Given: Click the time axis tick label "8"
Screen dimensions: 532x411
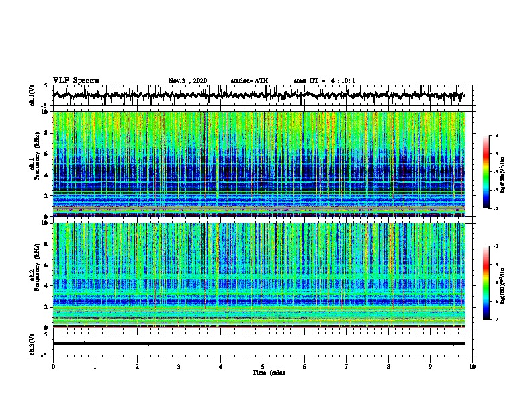Looking at the screenshot, I should coord(388,367).
